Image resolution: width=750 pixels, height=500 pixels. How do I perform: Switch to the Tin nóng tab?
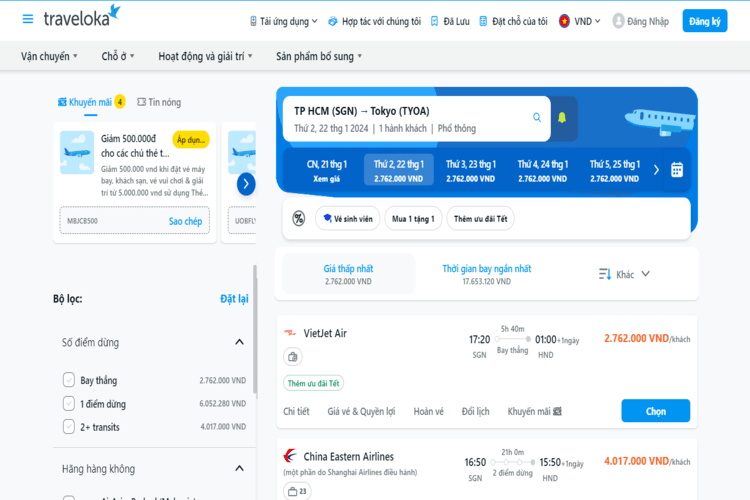coord(159,102)
